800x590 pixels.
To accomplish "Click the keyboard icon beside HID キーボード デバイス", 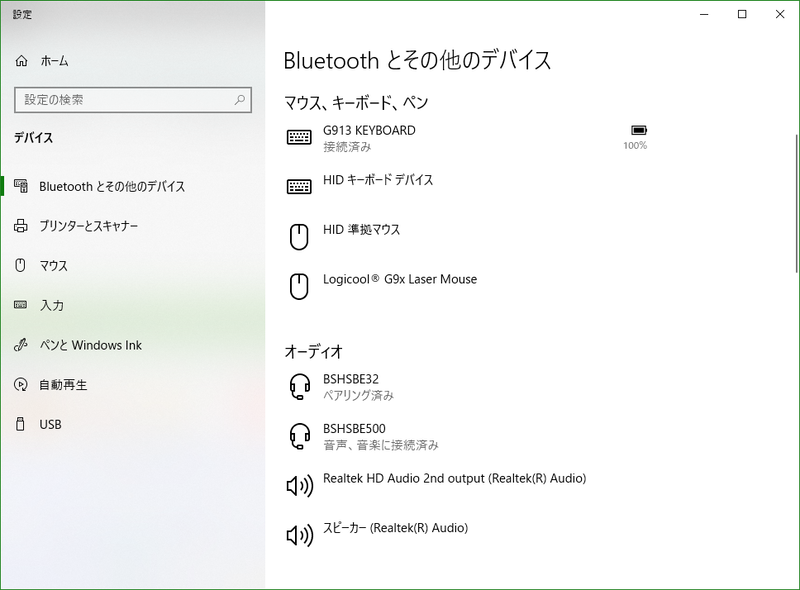I will pyautogui.click(x=297, y=183).
